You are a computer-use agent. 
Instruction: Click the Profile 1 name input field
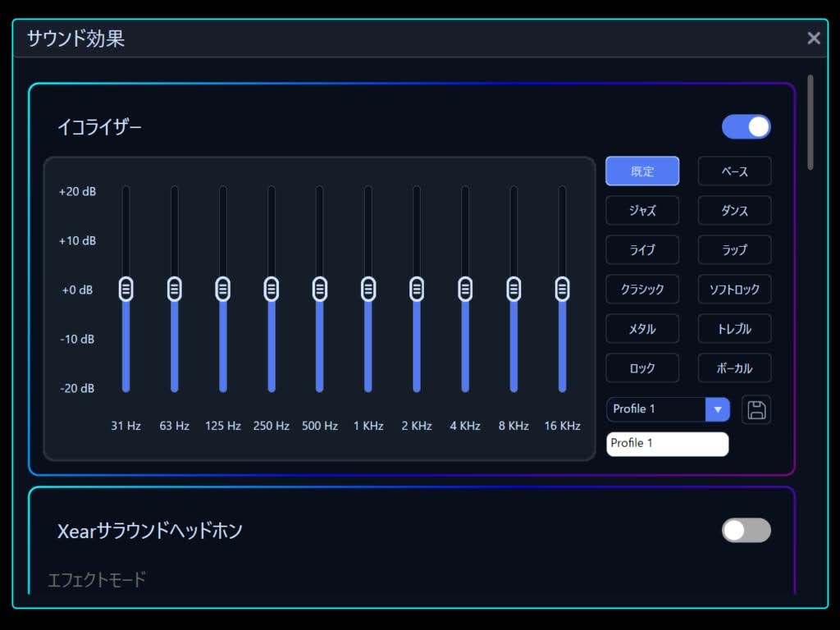click(x=667, y=443)
